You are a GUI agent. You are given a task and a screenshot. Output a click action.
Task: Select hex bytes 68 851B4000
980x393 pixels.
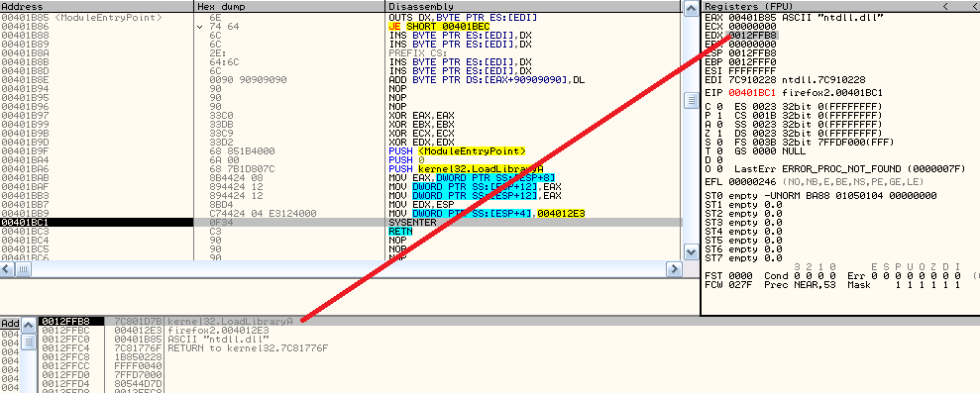(241, 151)
